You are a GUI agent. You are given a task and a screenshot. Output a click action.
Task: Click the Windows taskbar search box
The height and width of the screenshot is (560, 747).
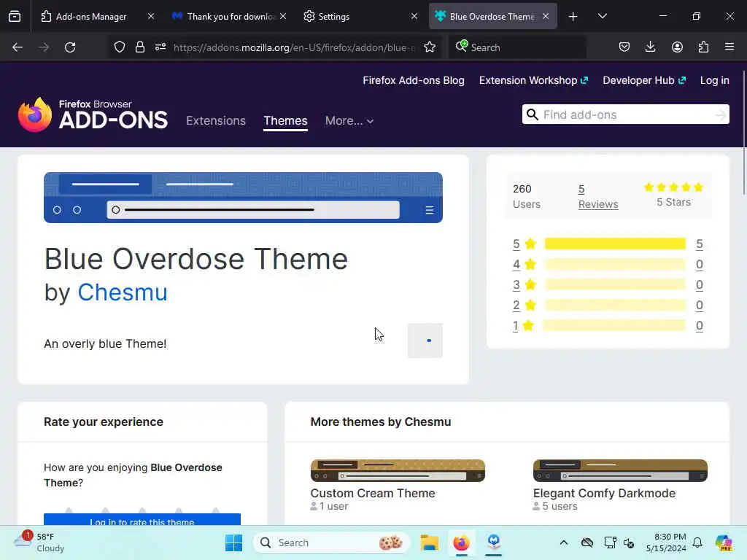coord(332,542)
